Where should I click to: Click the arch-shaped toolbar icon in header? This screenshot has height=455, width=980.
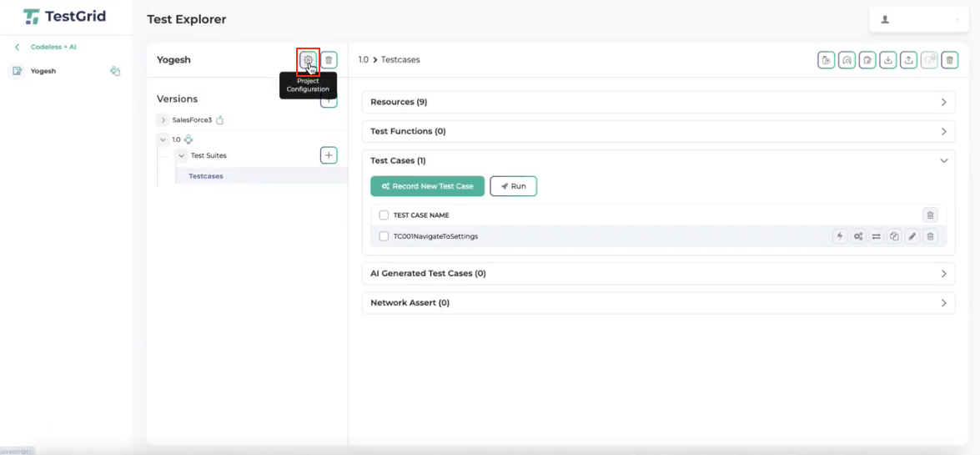click(847, 60)
